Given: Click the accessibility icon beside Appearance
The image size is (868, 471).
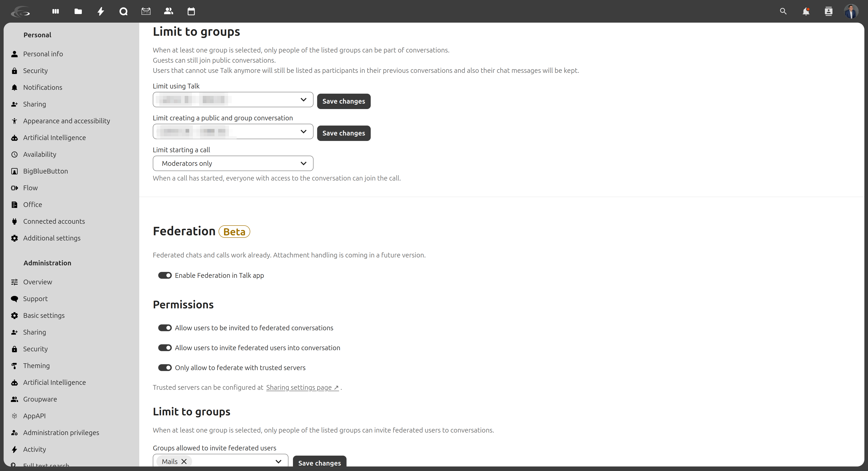Looking at the screenshot, I should pyautogui.click(x=14, y=121).
